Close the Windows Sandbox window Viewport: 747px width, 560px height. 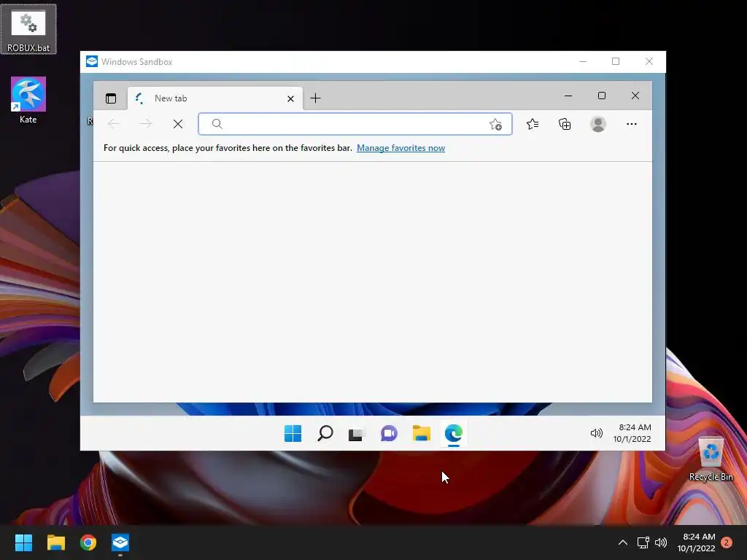coord(649,61)
